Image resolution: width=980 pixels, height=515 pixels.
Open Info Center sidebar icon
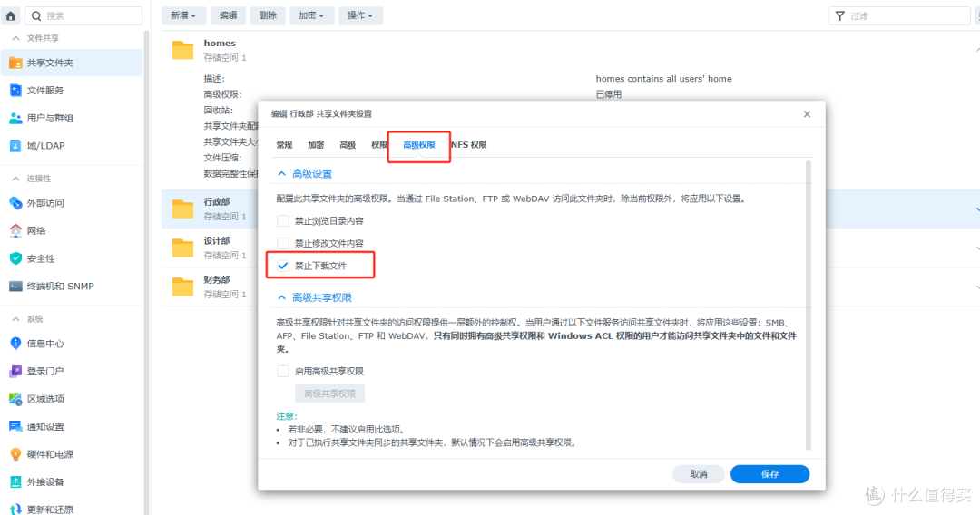(15, 344)
